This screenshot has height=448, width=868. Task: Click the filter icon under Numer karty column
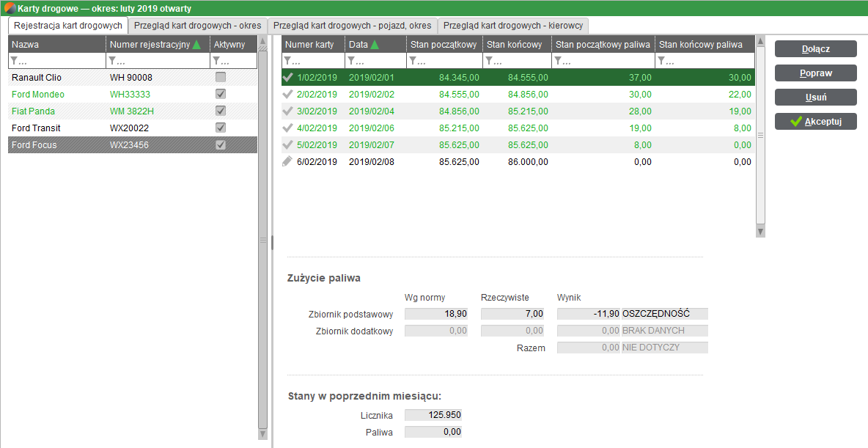click(x=290, y=61)
